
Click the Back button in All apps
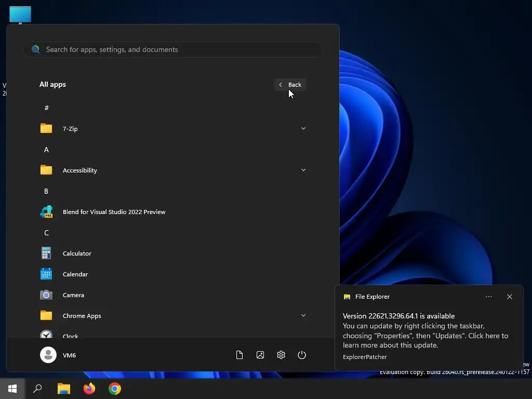coord(290,85)
